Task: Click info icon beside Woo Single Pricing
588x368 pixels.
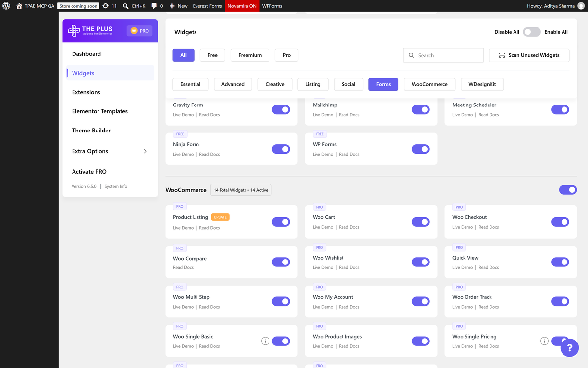Action: (544, 341)
